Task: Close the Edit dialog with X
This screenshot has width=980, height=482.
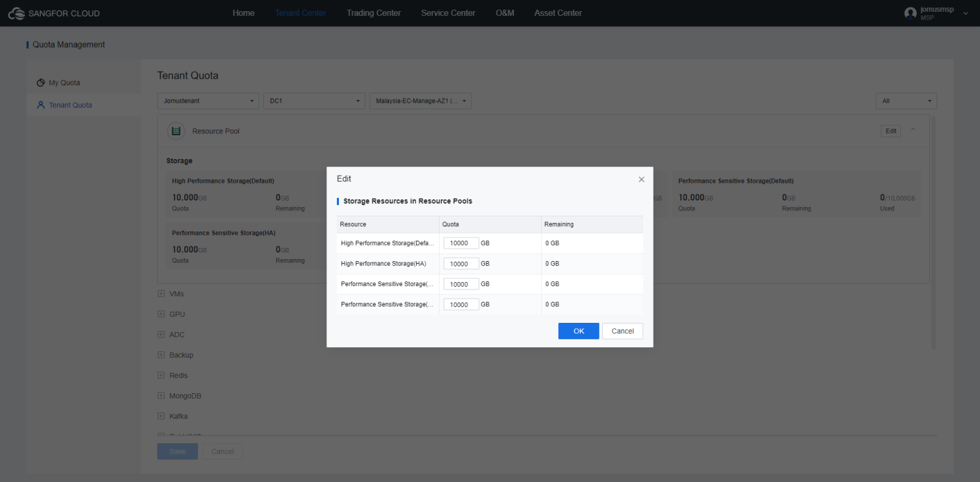Action: tap(642, 180)
